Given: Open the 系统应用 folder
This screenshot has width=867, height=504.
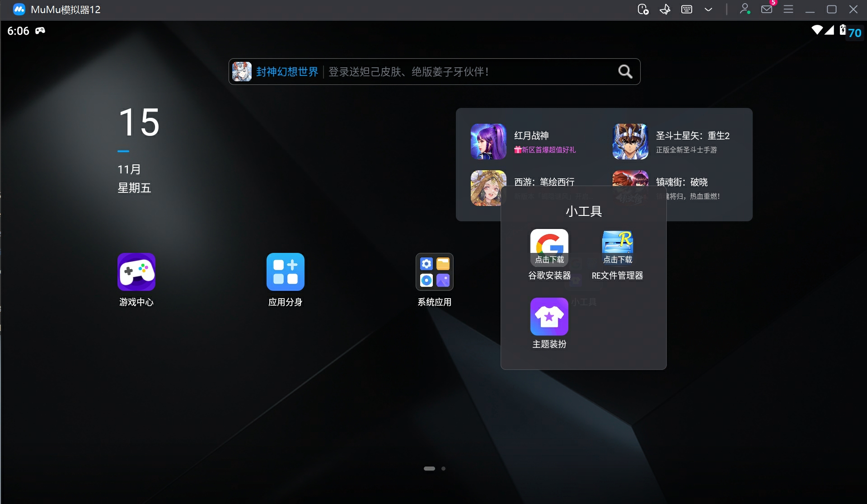Looking at the screenshot, I should pos(434,271).
